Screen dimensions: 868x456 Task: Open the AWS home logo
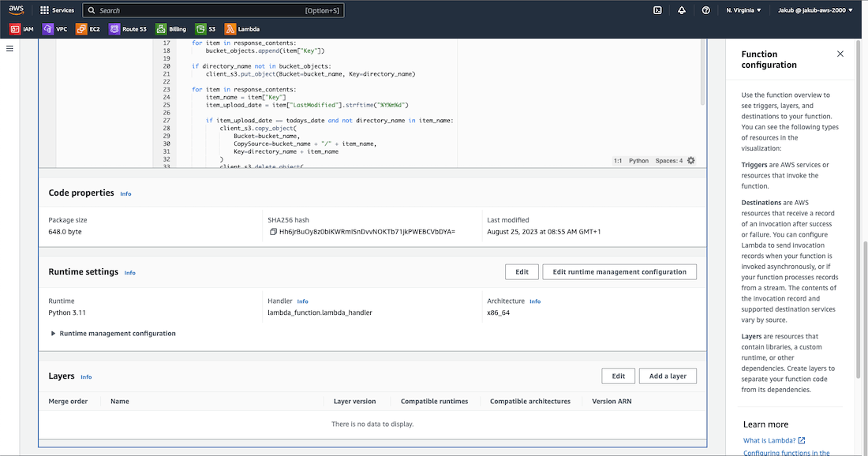pyautogui.click(x=17, y=10)
